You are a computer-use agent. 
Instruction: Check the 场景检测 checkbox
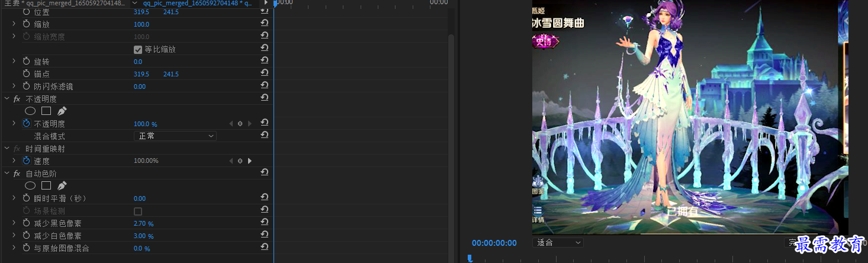138,211
